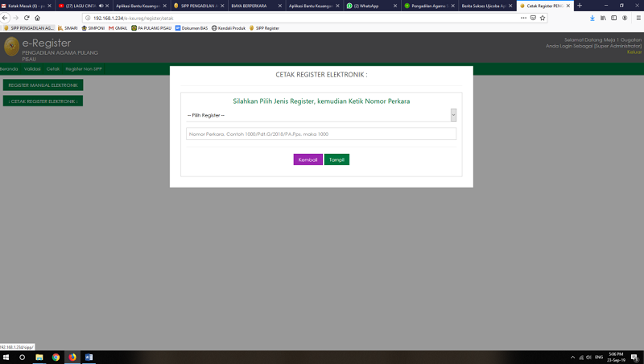Toggle the Firefox sidebar view icon
This screenshot has width=644, height=364.
pyautogui.click(x=613, y=17)
